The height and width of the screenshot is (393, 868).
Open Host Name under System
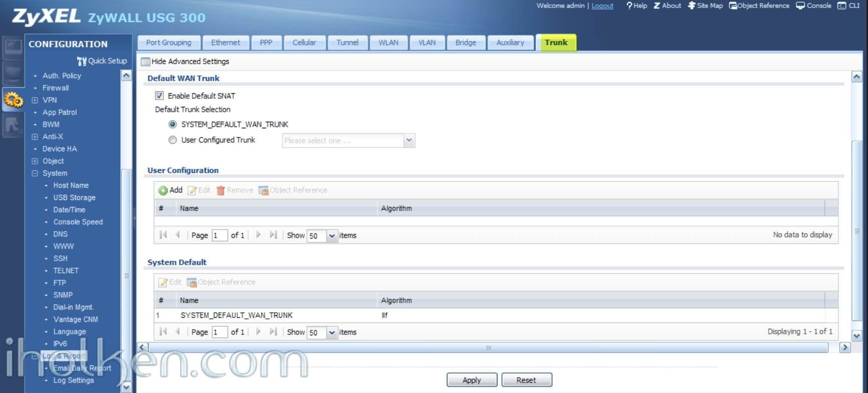(x=71, y=185)
